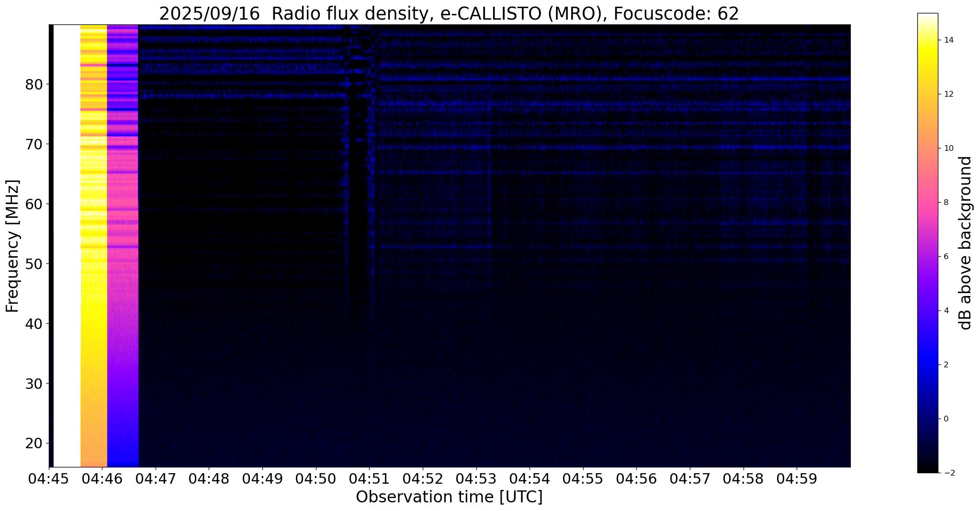The width and height of the screenshot is (980, 511).
Task: Click the 04:47 time tick label
Action: [x=156, y=479]
